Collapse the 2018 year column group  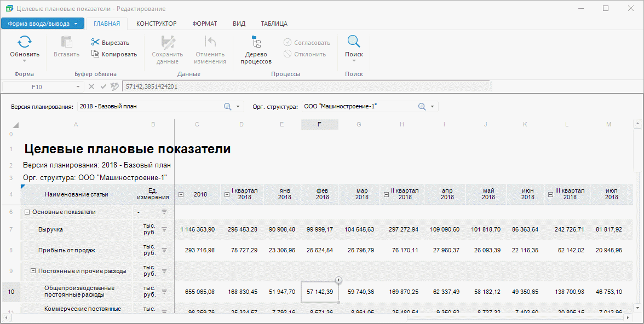(181, 194)
